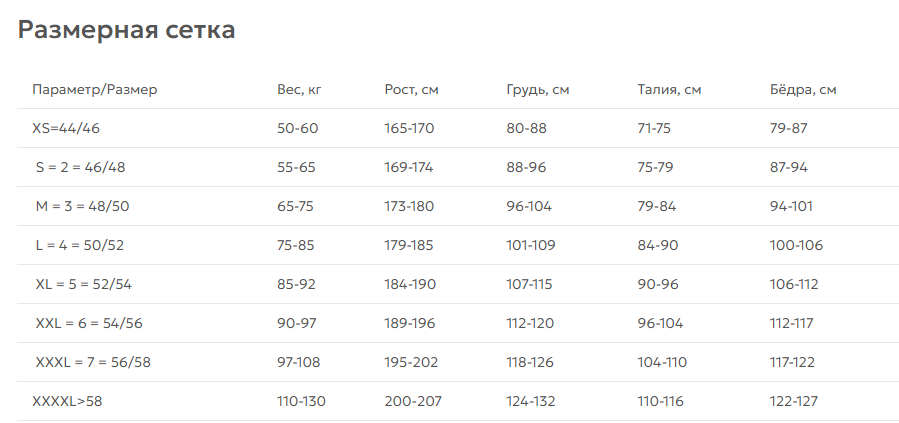Click the 96-104 chest cell in M row

[529, 206]
